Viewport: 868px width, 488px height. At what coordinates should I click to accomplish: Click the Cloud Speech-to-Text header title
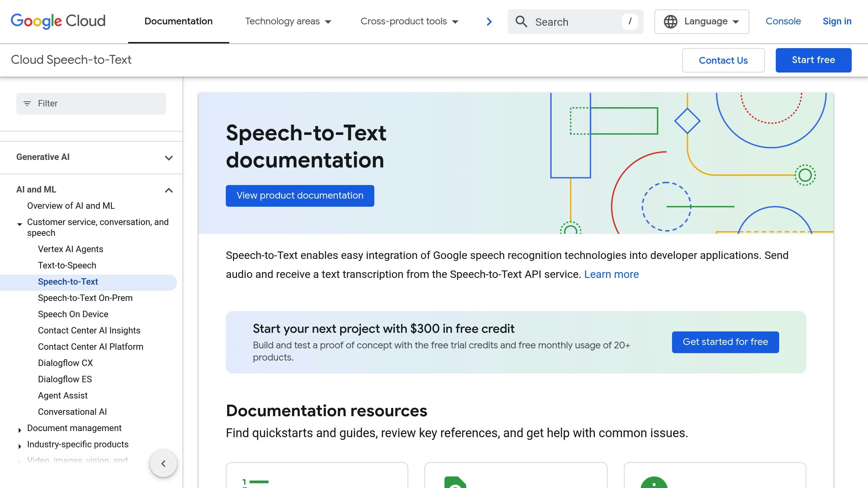coord(71,60)
